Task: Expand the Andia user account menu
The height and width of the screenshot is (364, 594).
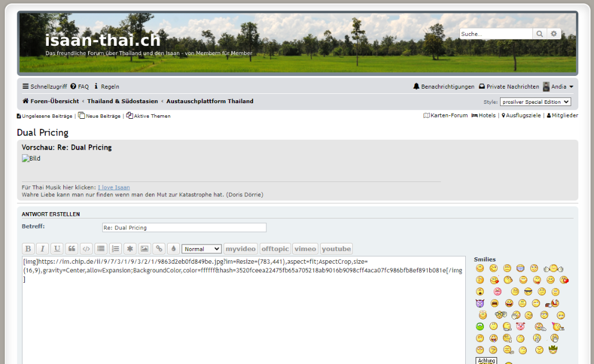Action: (x=559, y=86)
